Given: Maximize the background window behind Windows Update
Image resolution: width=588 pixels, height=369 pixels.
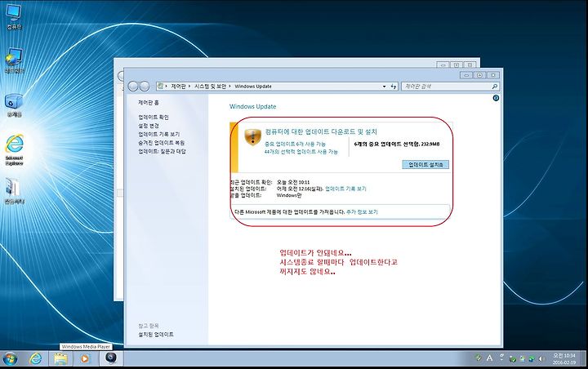Looking at the screenshot, I should pyautogui.click(x=456, y=64).
